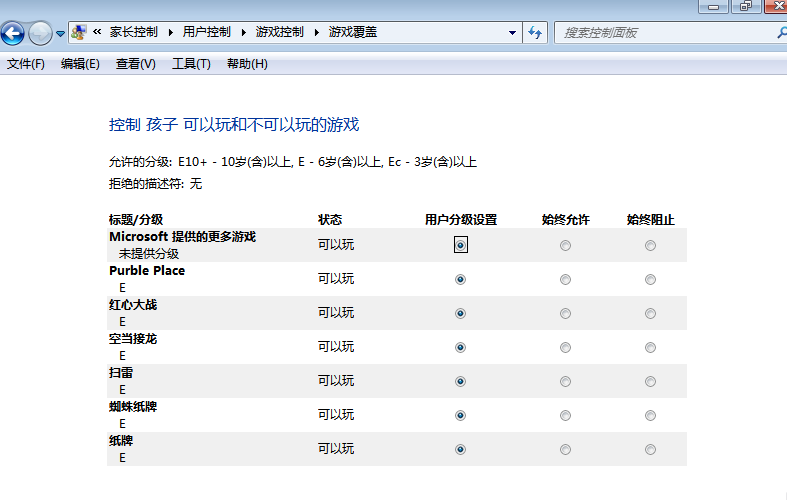Select 始终阻止 for 空当接龙

pos(650,347)
